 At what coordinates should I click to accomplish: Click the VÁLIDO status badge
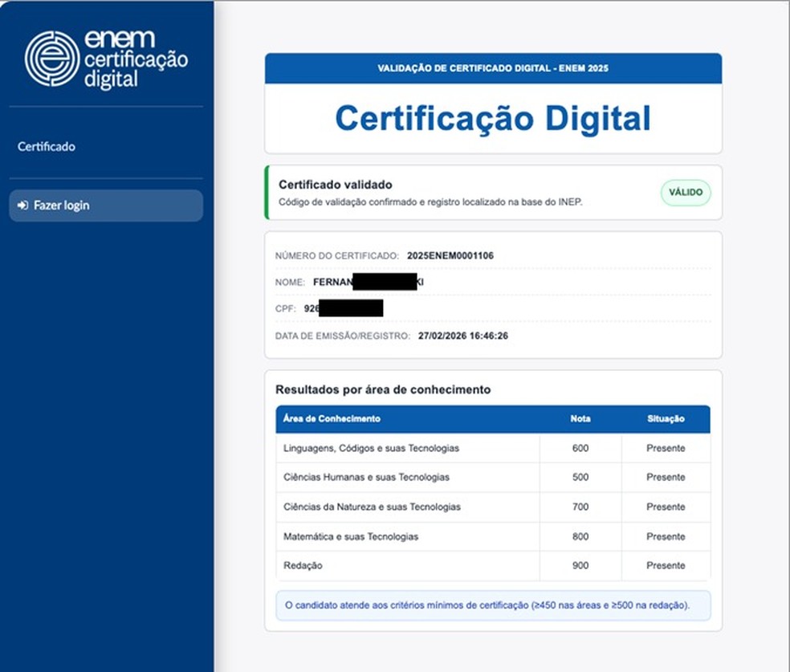(x=685, y=193)
